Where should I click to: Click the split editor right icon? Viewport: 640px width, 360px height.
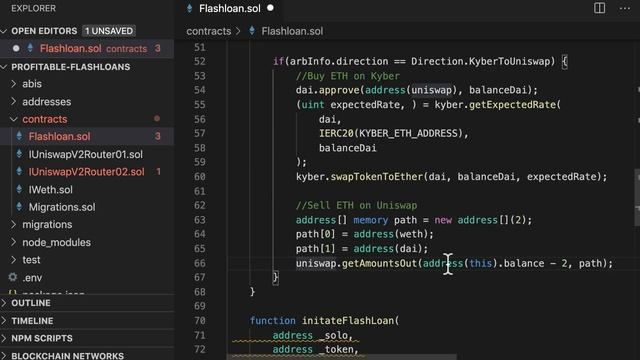[599, 8]
